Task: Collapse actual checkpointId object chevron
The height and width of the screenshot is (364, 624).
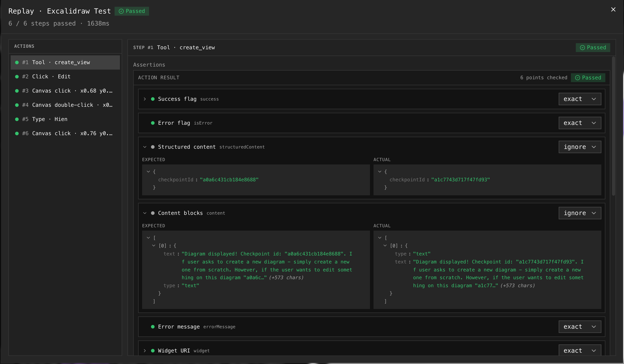Action: click(x=380, y=172)
